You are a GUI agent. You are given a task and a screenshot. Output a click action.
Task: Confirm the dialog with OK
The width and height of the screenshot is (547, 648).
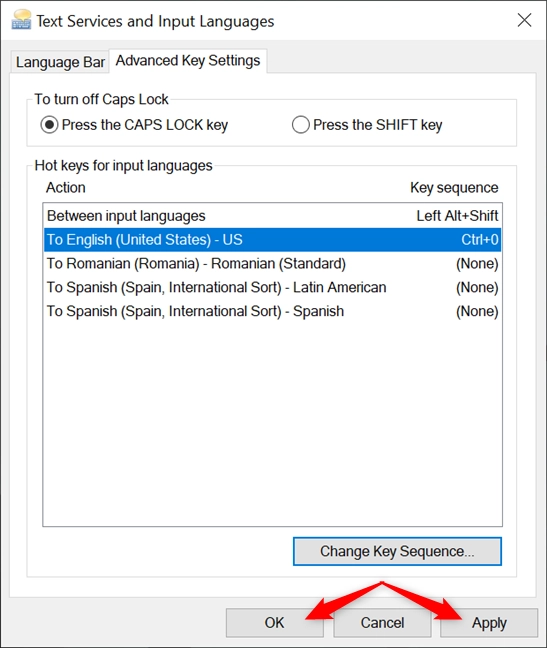point(274,623)
